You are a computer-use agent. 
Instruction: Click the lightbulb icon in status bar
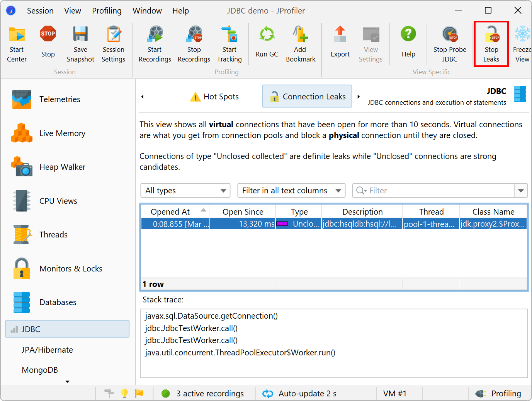pyautogui.click(x=124, y=393)
